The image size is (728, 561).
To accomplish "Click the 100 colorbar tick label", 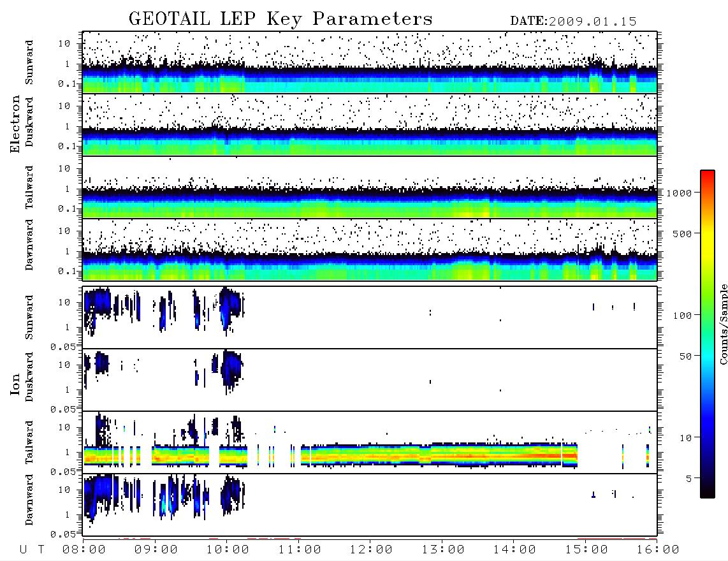I will click(682, 316).
